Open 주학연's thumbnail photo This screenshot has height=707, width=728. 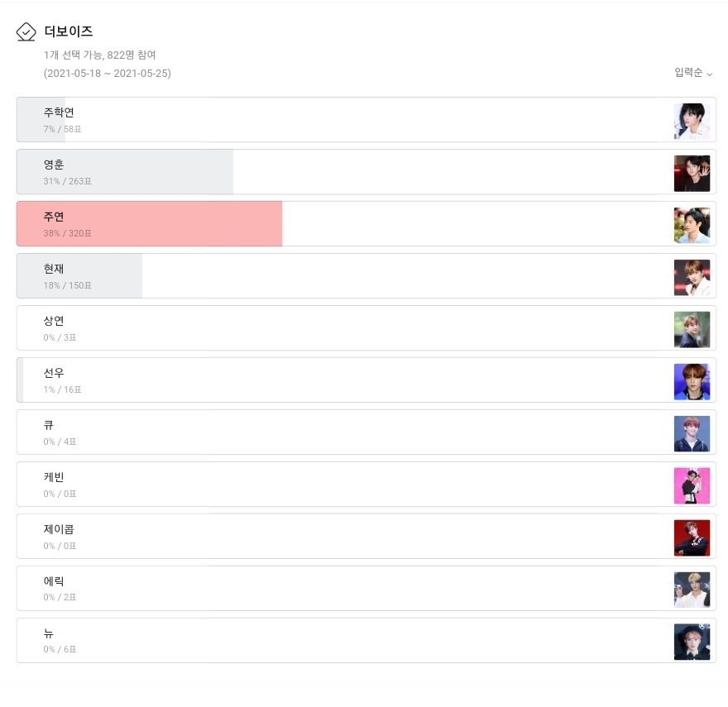(692, 122)
